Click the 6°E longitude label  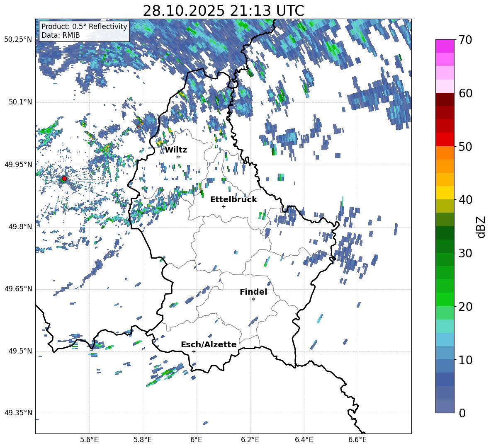pos(196,440)
